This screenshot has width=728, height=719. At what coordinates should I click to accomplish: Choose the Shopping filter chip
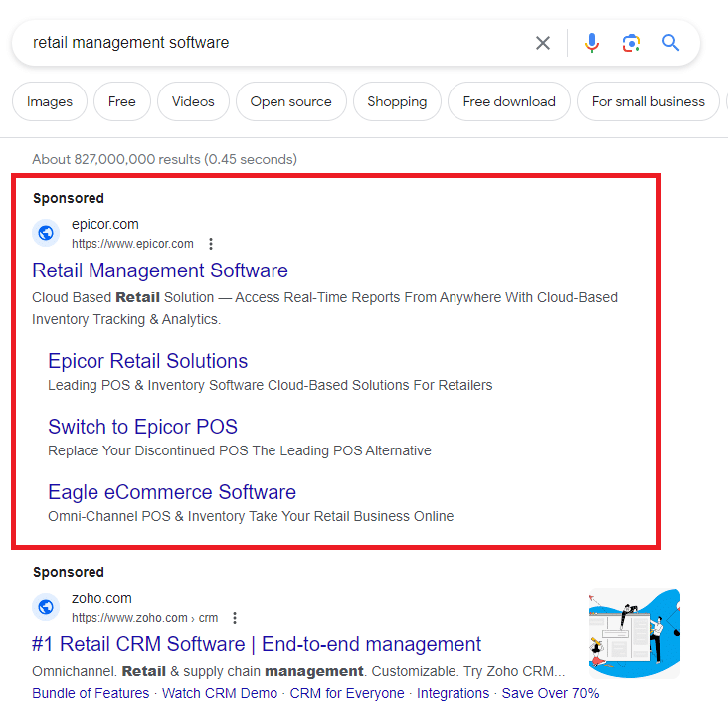pos(397,101)
